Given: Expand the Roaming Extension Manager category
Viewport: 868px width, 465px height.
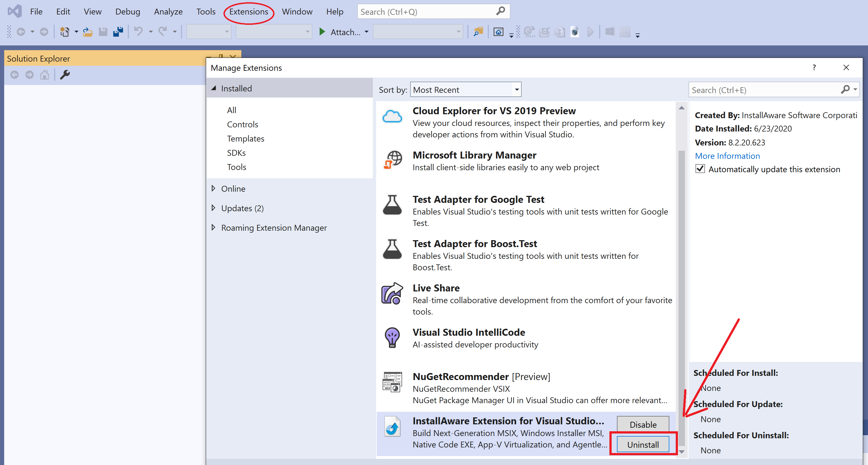Looking at the screenshot, I should coord(213,227).
